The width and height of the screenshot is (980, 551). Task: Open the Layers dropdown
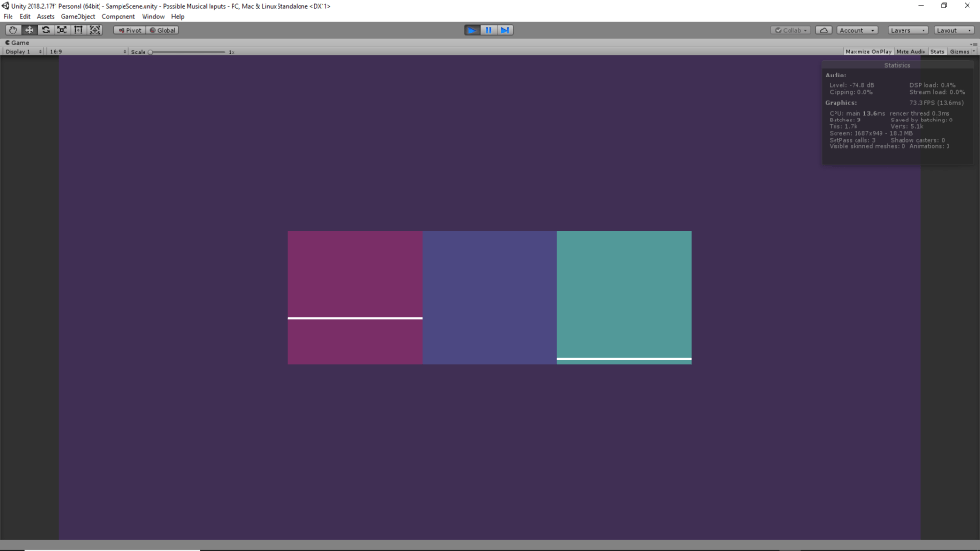click(x=905, y=30)
